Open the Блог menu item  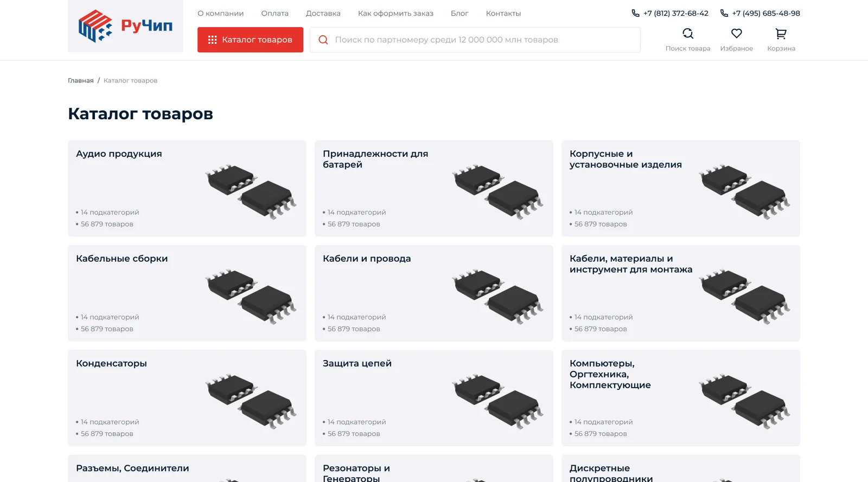(x=459, y=13)
